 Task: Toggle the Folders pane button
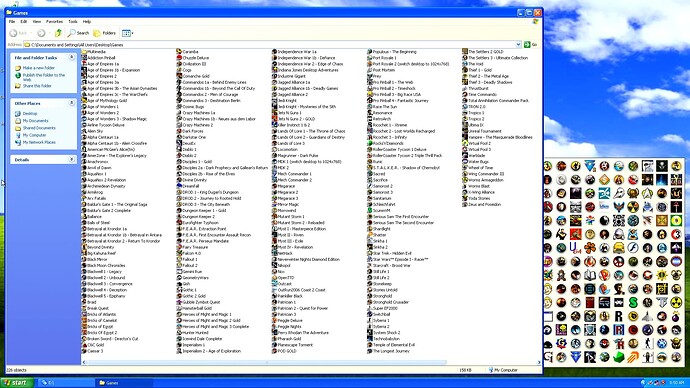tap(104, 33)
